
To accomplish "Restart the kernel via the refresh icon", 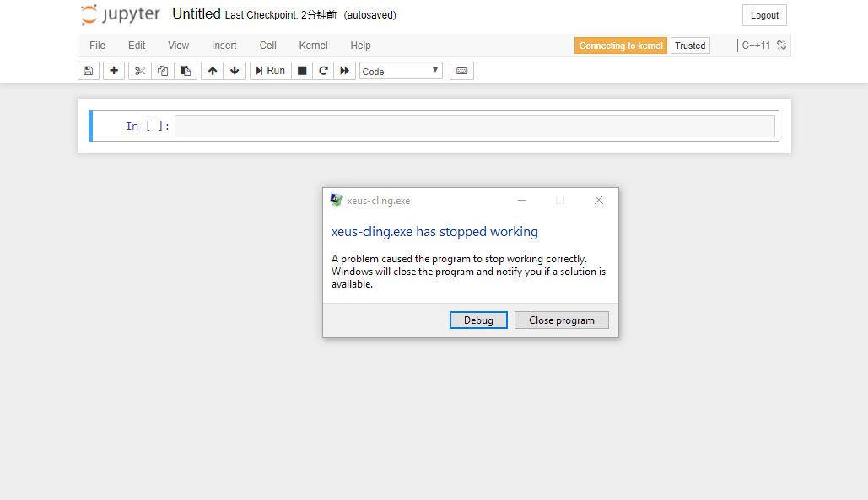I will coord(323,70).
